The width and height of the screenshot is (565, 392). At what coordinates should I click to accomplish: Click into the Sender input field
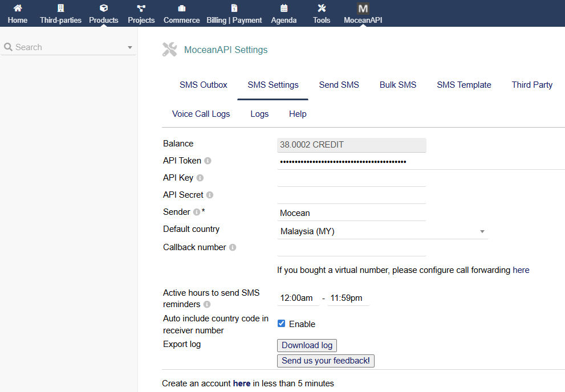pyautogui.click(x=351, y=213)
